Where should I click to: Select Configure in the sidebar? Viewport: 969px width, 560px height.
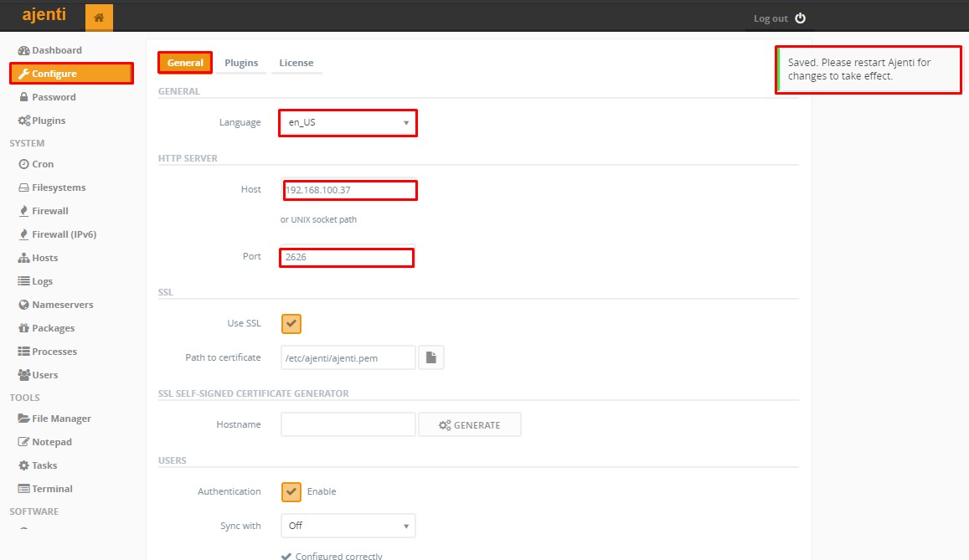(x=72, y=74)
